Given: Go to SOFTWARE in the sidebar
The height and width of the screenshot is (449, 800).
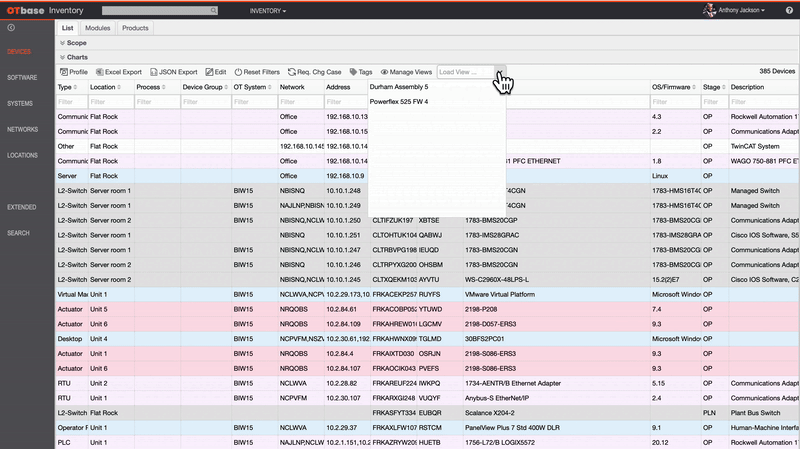Looking at the screenshot, I should point(22,78).
